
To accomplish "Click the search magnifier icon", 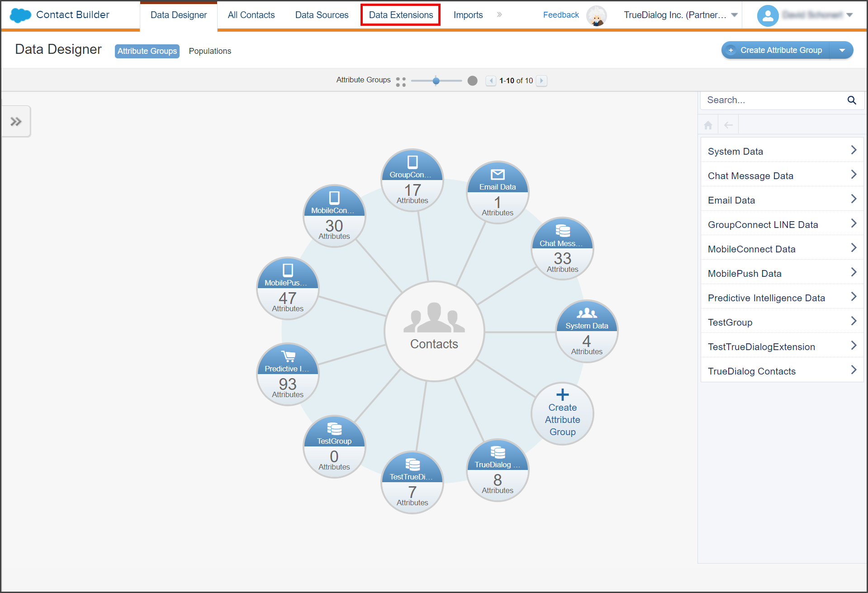I will point(852,100).
